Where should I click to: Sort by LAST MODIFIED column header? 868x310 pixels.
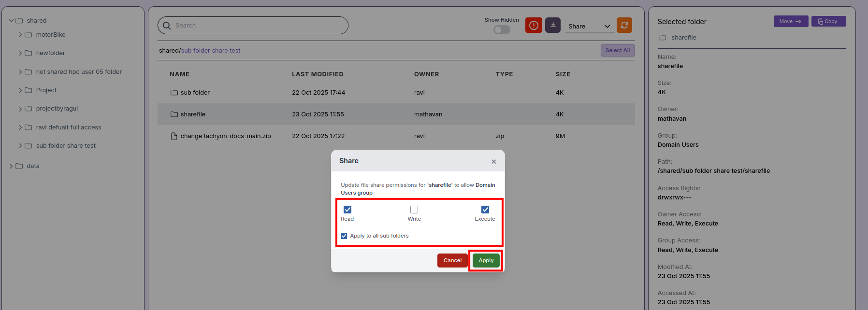[x=318, y=74]
